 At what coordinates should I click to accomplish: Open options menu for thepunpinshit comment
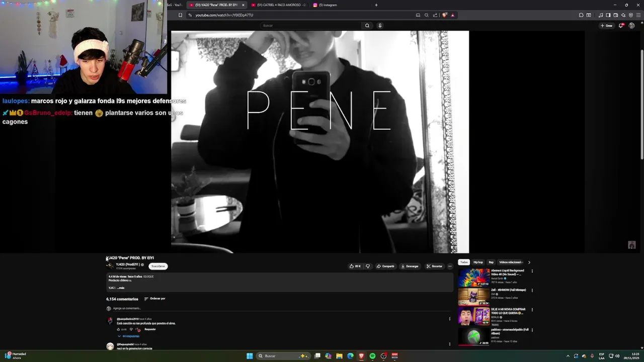(x=450, y=344)
